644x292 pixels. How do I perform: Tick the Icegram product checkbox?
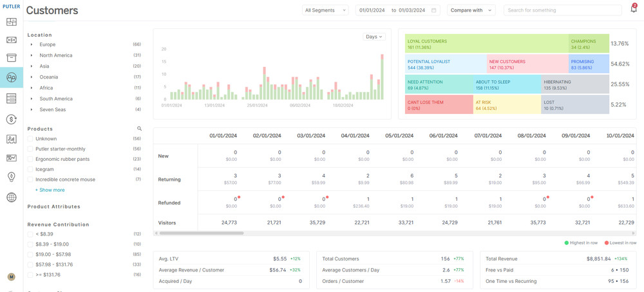tap(30, 169)
